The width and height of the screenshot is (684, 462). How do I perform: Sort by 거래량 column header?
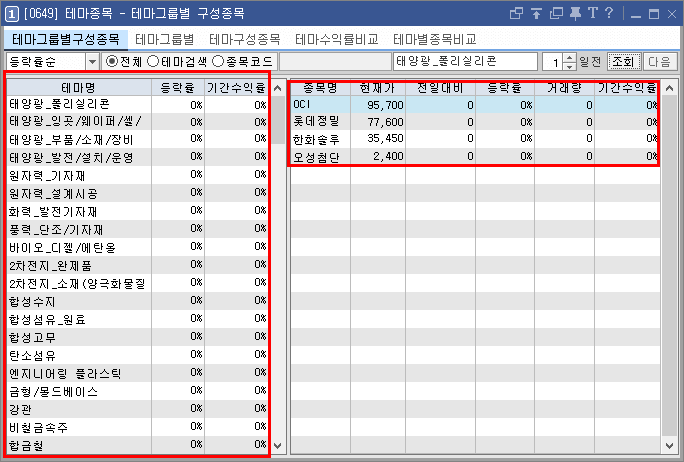click(564, 88)
